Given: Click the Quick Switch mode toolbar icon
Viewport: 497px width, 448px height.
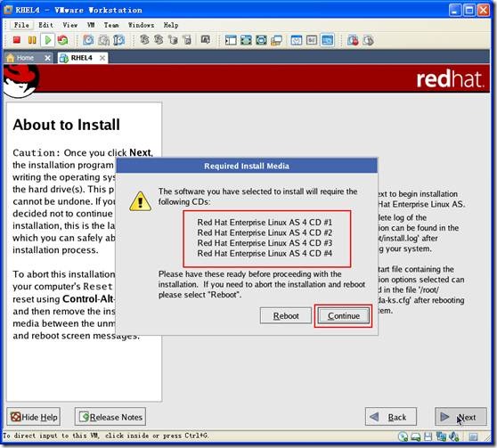Looking at the screenshot, I should pyautogui.click(x=246, y=40).
